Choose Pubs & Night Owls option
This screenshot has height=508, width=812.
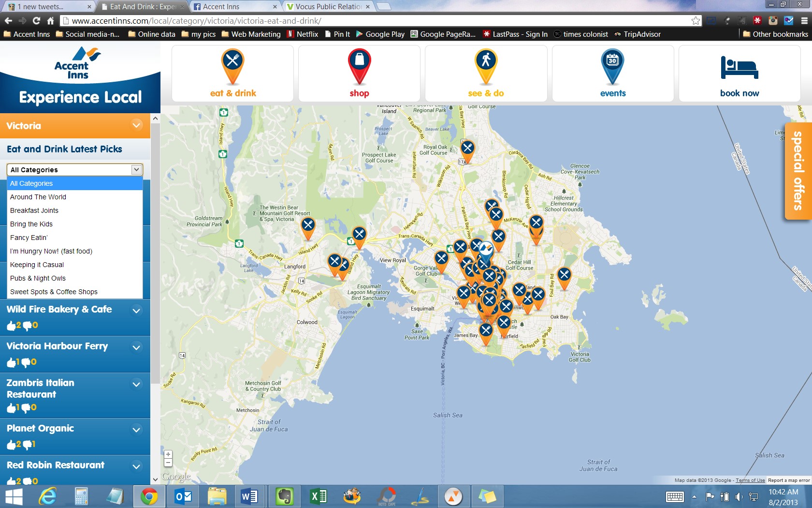(x=38, y=278)
